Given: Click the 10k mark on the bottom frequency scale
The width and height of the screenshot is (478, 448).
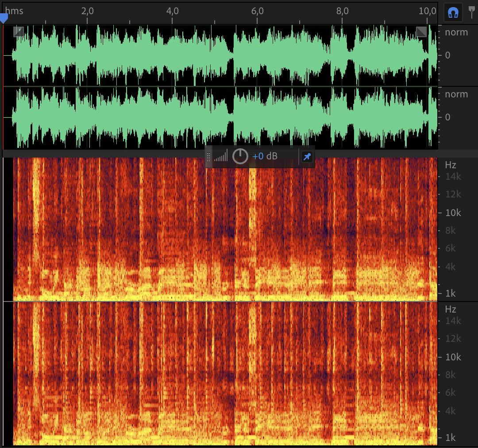Looking at the screenshot, I should pyautogui.click(x=453, y=357).
